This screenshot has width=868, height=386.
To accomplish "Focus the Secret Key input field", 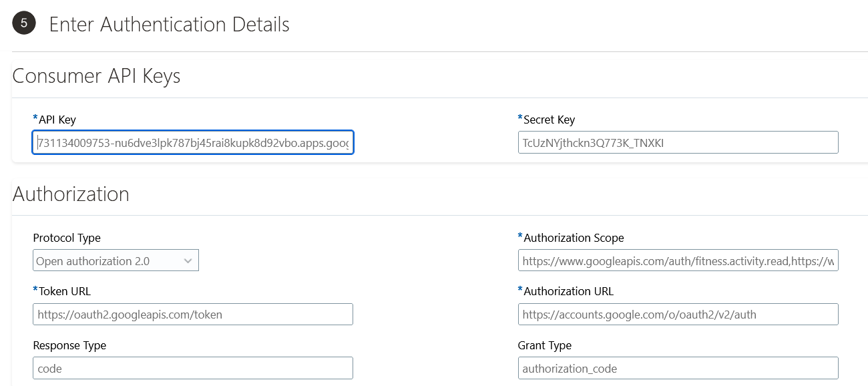I will tap(677, 143).
